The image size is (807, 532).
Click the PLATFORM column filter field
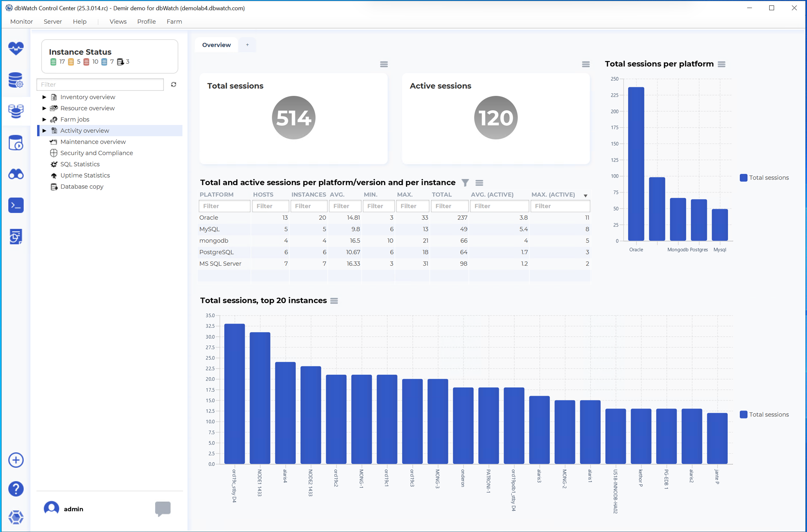coord(224,206)
